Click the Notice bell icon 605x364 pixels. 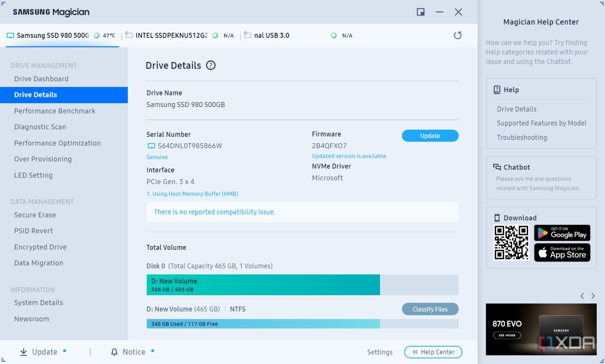point(114,352)
